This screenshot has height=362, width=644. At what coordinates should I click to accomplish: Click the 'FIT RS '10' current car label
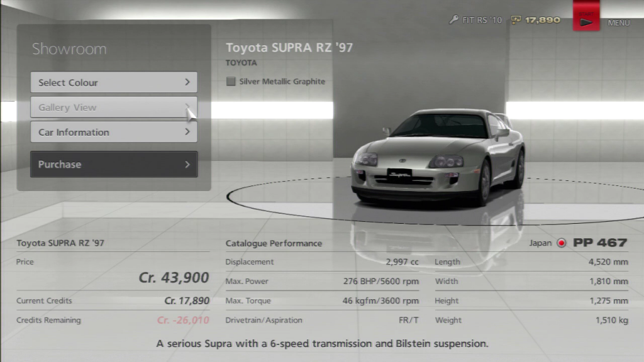[482, 20]
